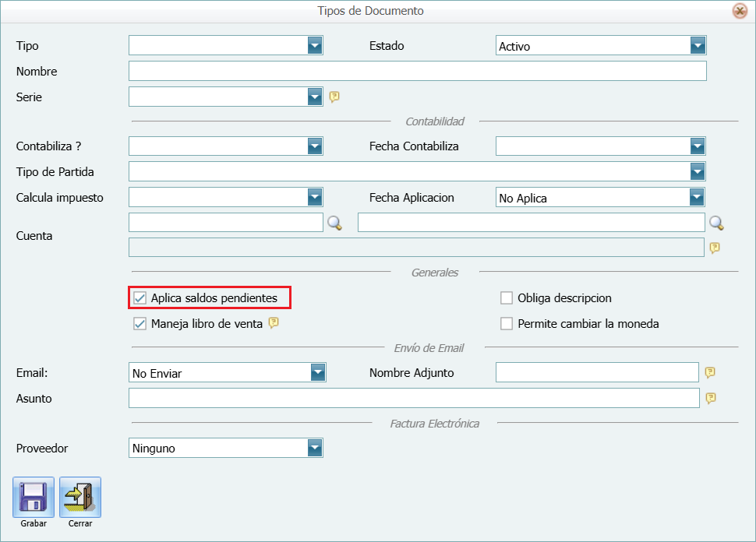The height and width of the screenshot is (542, 756).
Task: Open the account lookup magnifier on the right Cuenta field
Action: coord(716,222)
